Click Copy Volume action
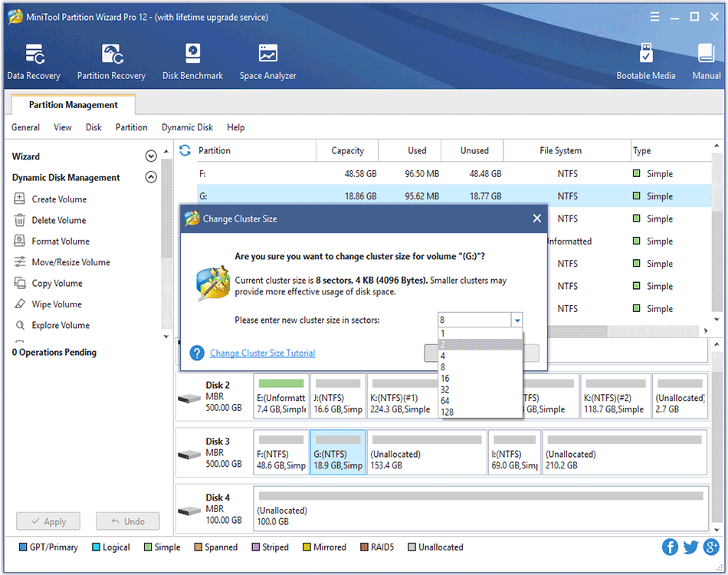This screenshot has width=728, height=575. [57, 284]
